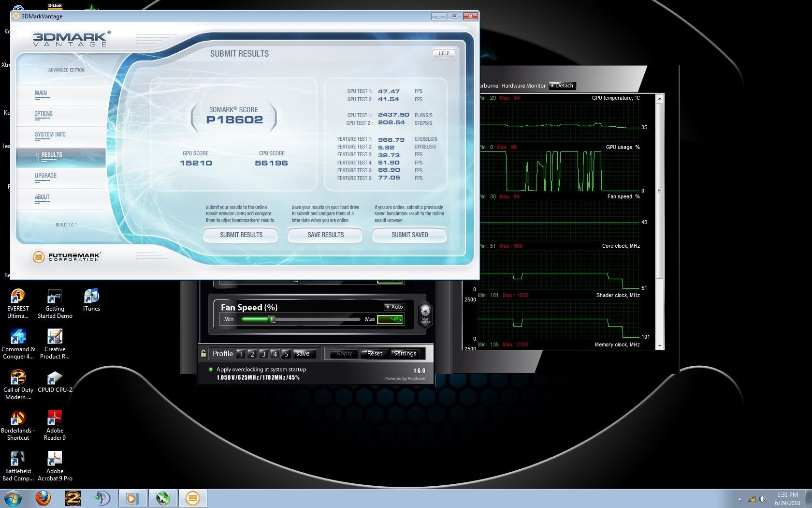Click the Fan Speed slider handle
This screenshot has height=508, width=812.
272,319
